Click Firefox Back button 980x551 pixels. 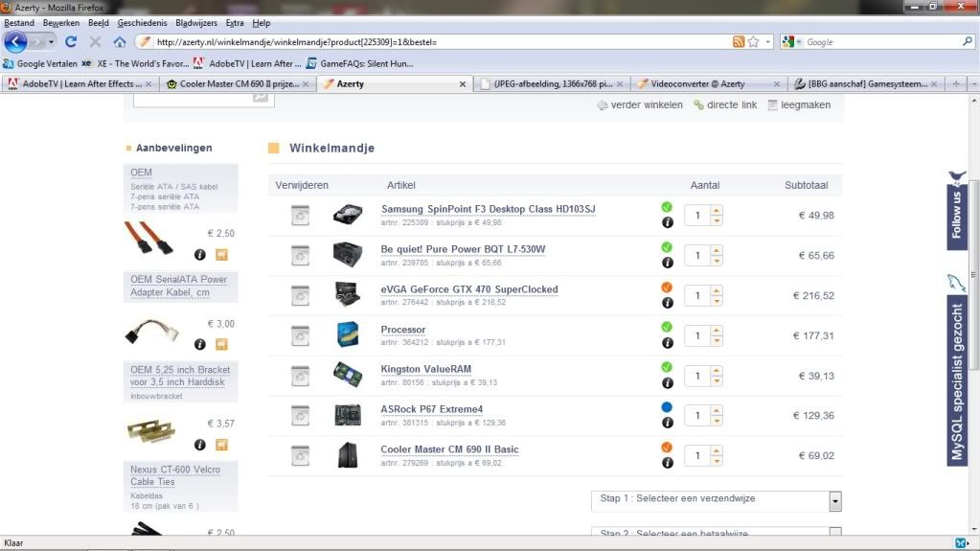click(15, 42)
